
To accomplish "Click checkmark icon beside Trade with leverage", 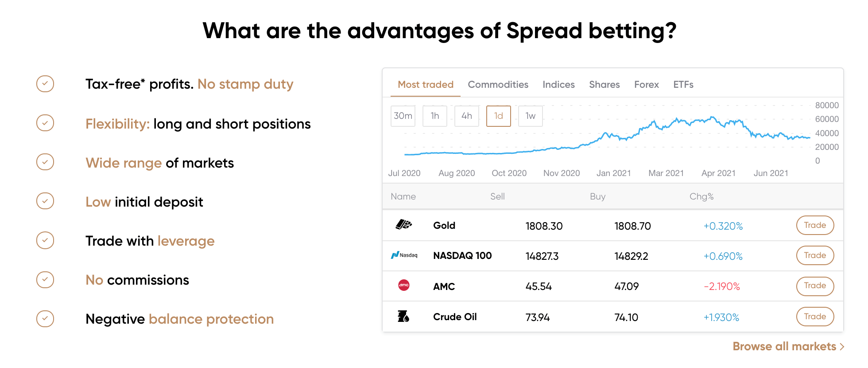I will coord(45,240).
